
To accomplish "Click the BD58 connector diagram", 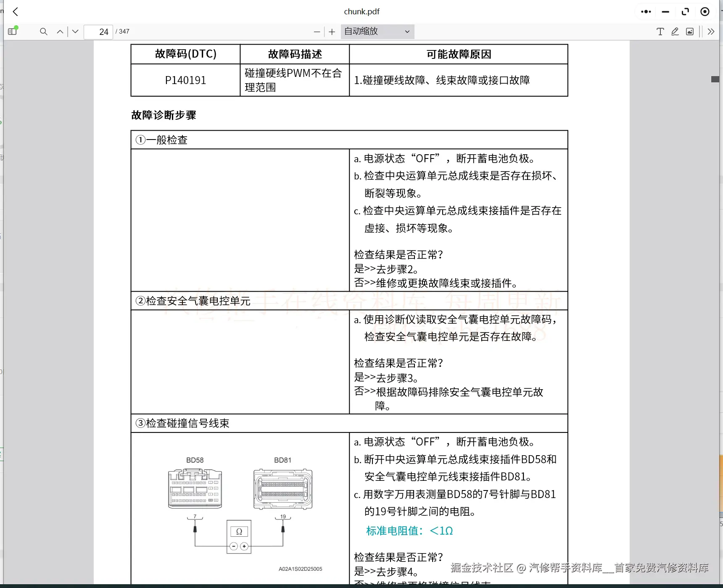I will (195, 489).
